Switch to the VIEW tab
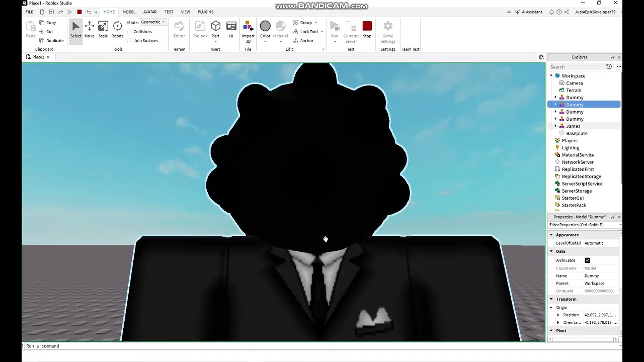 coord(186,12)
